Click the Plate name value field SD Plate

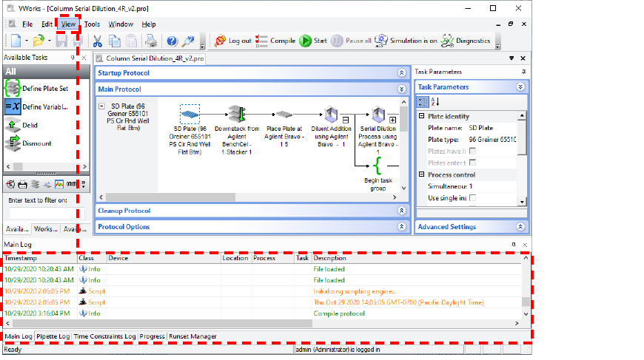point(492,128)
